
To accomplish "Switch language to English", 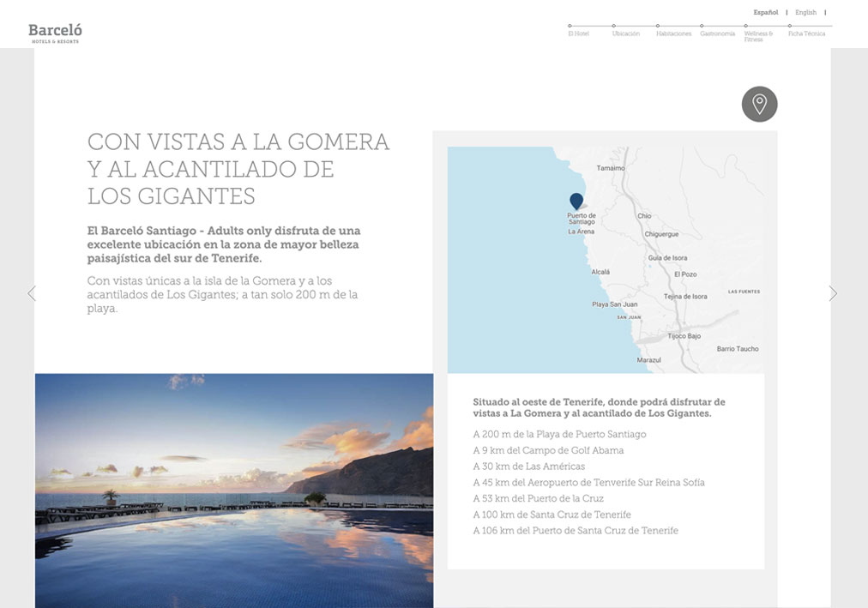I will tap(805, 12).
